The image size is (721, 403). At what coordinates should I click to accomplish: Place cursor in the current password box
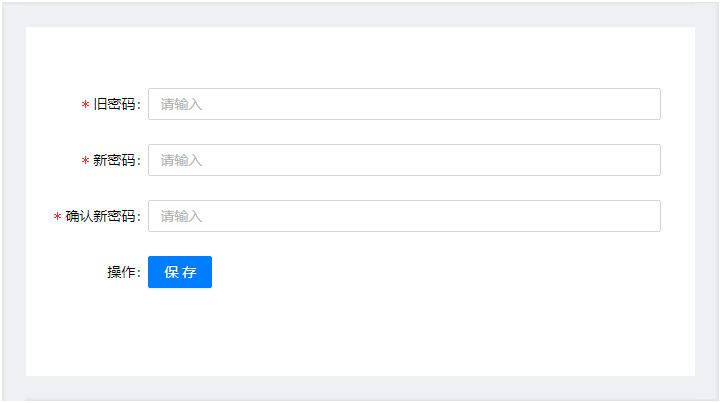[x=404, y=104]
